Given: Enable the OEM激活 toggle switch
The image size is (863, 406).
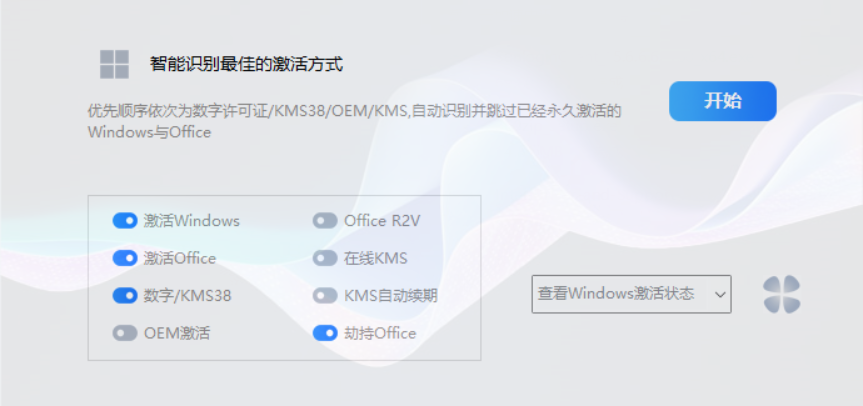Looking at the screenshot, I should tap(125, 333).
